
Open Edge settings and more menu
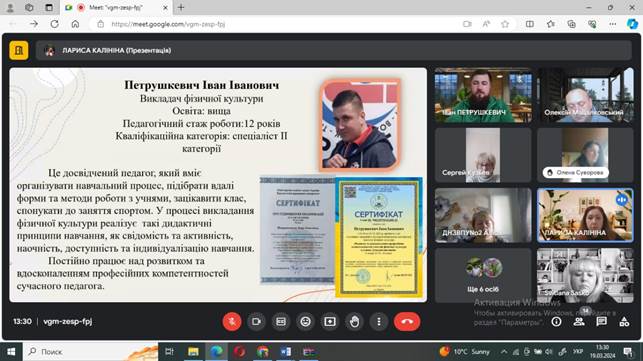point(613,24)
